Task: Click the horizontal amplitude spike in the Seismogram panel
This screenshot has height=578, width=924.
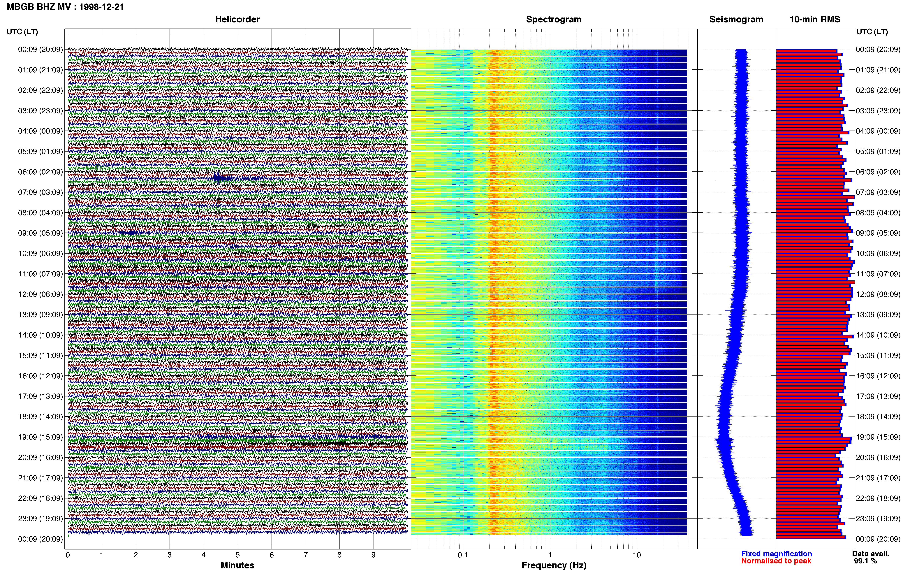Action: [739, 180]
